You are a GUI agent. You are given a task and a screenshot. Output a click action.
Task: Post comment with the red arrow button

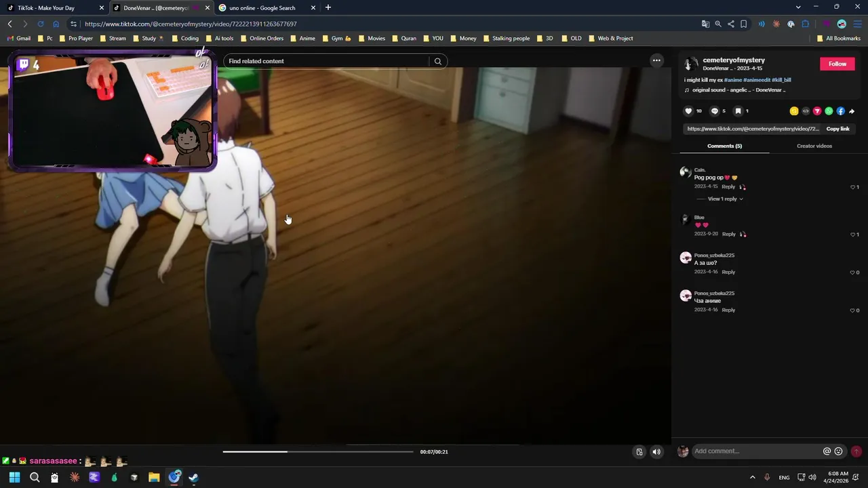point(856,451)
